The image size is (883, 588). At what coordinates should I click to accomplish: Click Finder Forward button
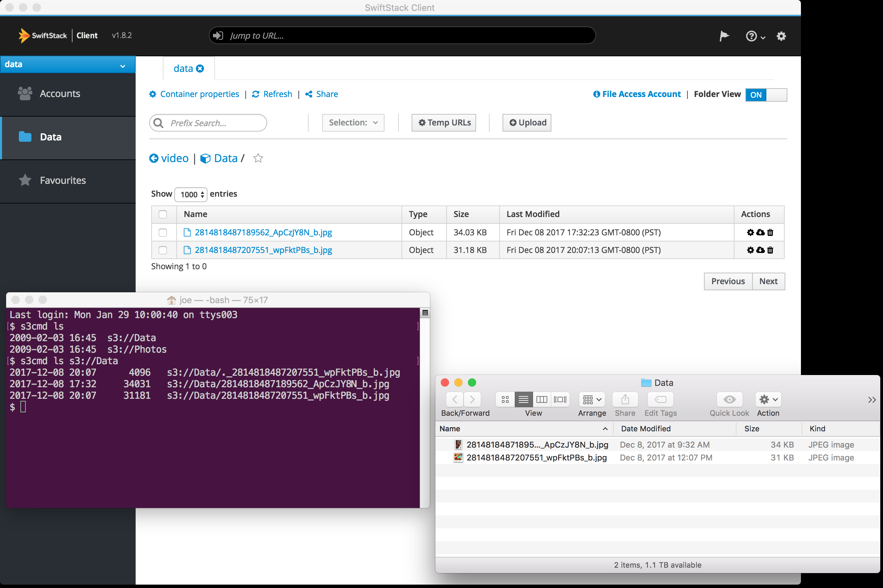click(x=472, y=399)
